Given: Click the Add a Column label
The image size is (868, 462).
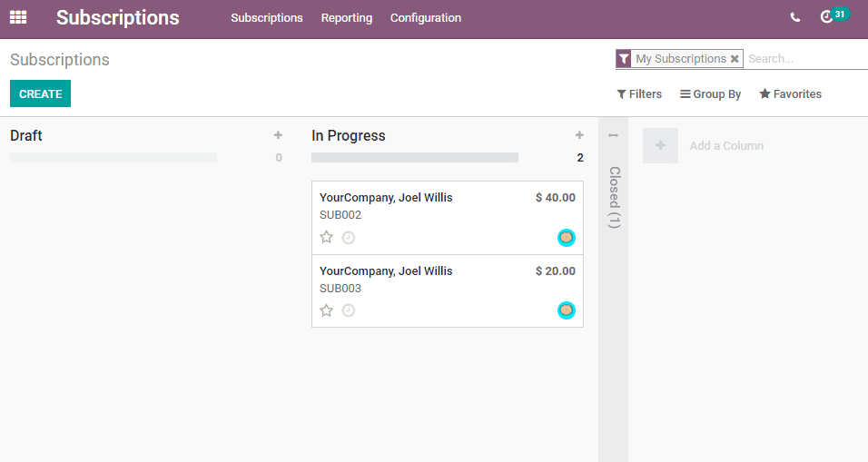Looking at the screenshot, I should [726, 145].
